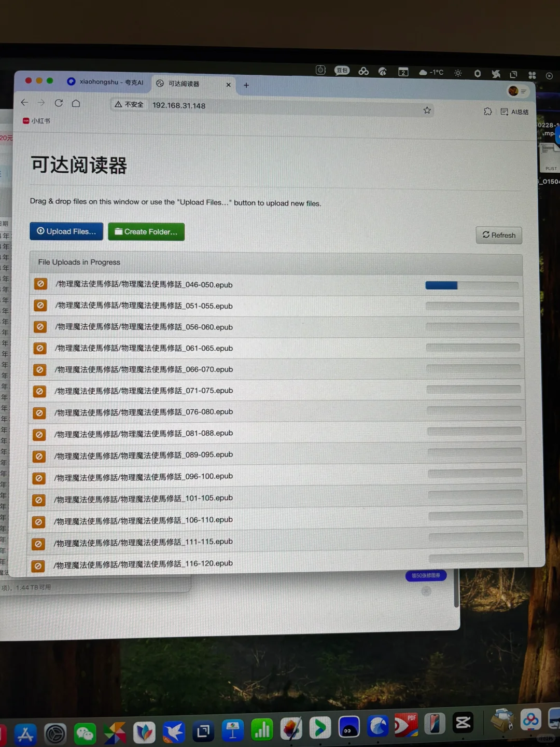
Task: Open browser extensions puzzle icon
Action: (487, 111)
